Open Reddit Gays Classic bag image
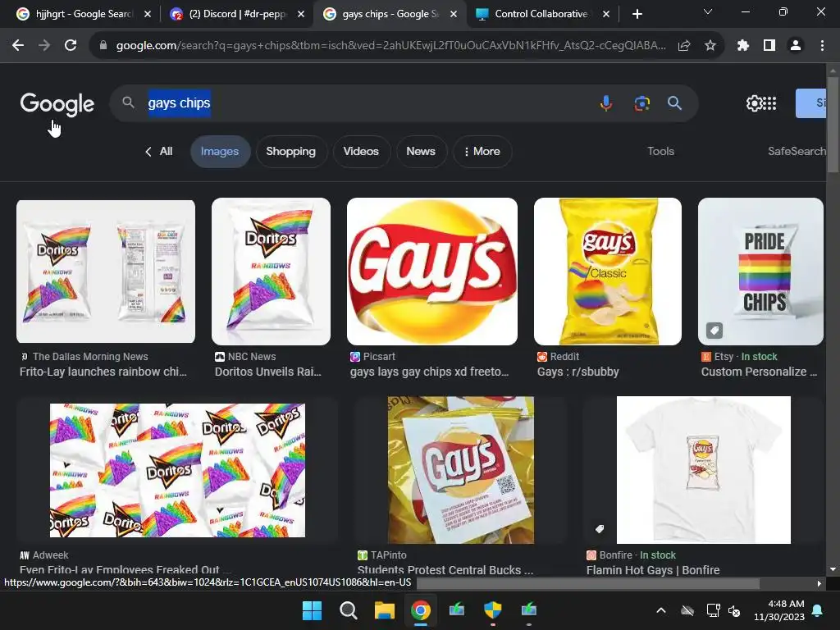The height and width of the screenshot is (630, 840). tap(608, 272)
